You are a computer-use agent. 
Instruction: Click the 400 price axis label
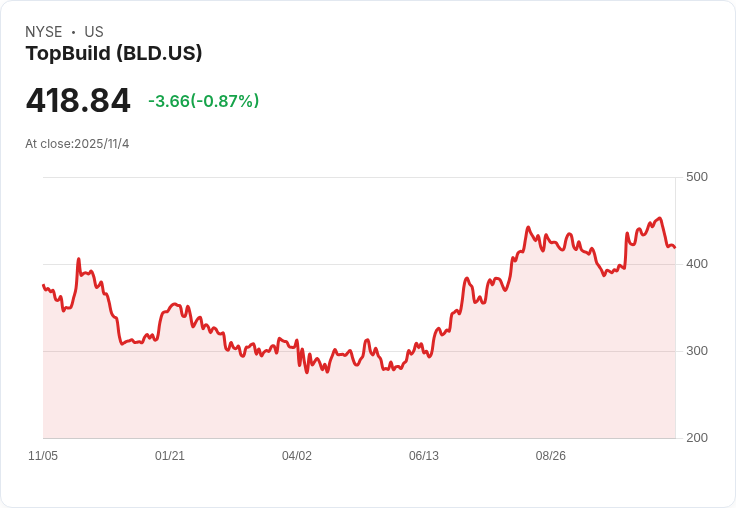(x=697, y=264)
